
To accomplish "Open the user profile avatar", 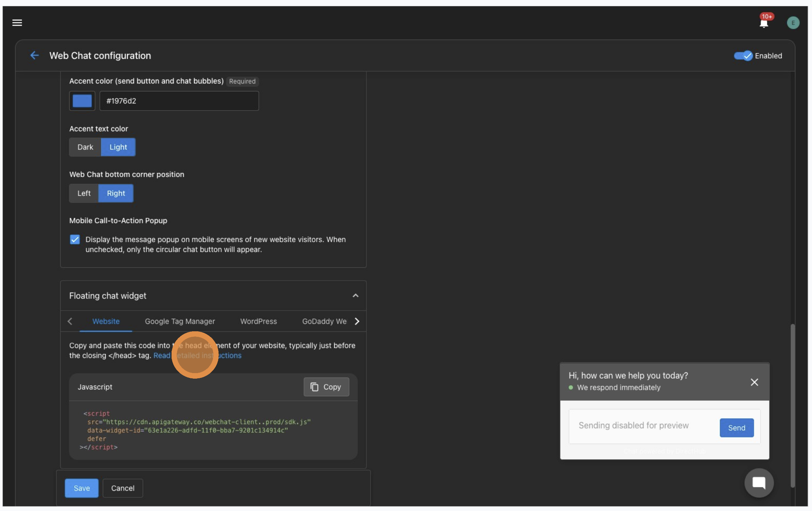I will (x=793, y=23).
